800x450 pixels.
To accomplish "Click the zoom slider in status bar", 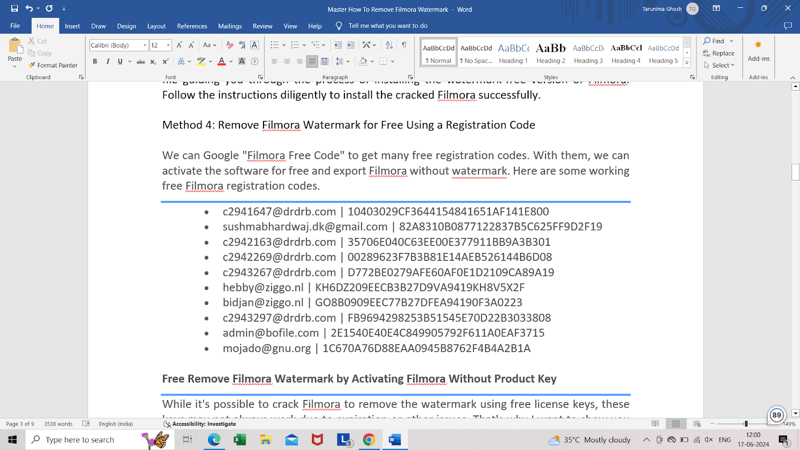I will pyautogui.click(x=746, y=424).
